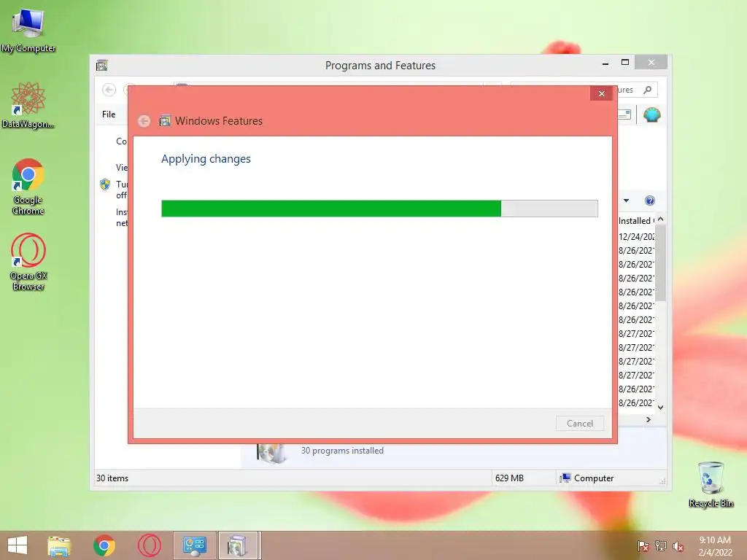
Task: Click the Programs and Features window icon
Action: click(102, 65)
